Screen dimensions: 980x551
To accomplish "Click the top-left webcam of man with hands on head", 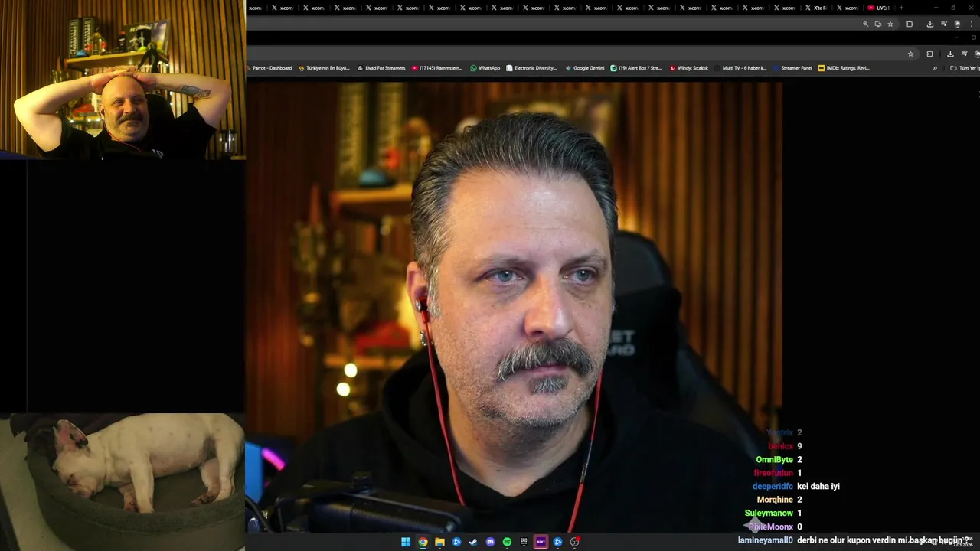I will [122, 80].
